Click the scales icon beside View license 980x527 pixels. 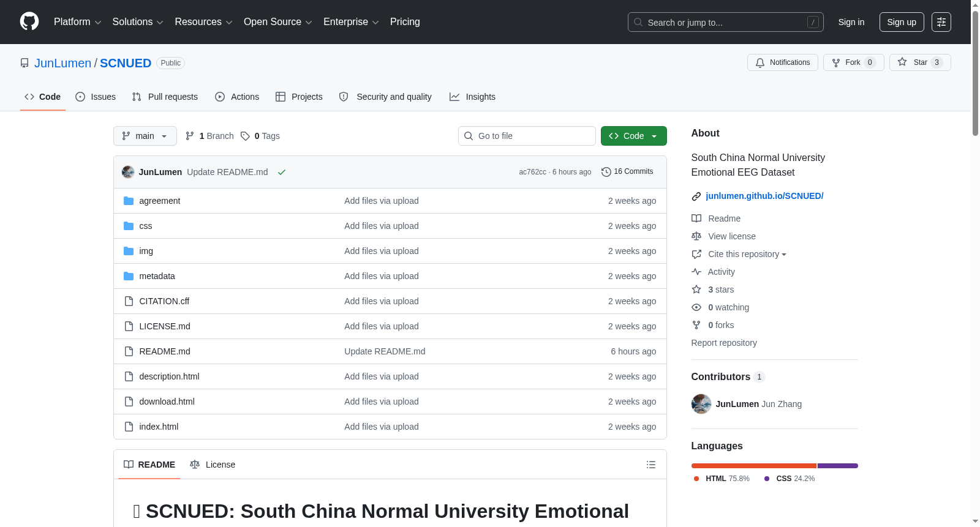pyautogui.click(x=696, y=236)
